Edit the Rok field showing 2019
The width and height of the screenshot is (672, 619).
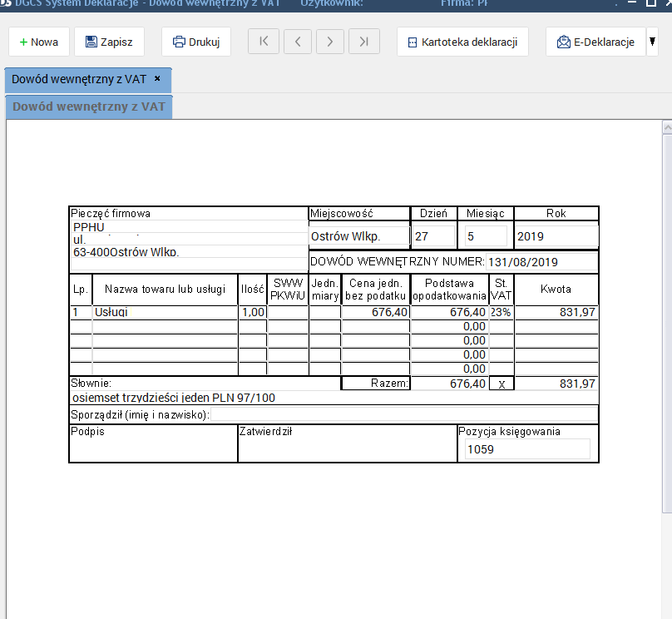pos(556,236)
